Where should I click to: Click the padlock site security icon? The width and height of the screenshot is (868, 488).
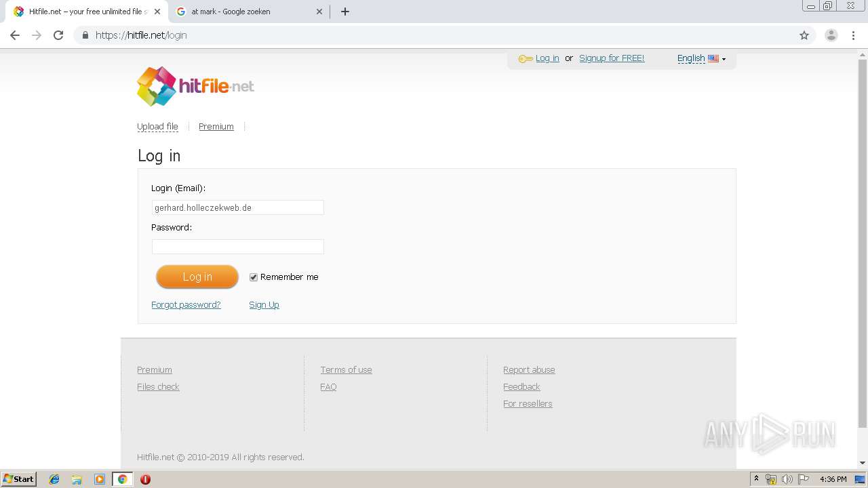tap(85, 35)
